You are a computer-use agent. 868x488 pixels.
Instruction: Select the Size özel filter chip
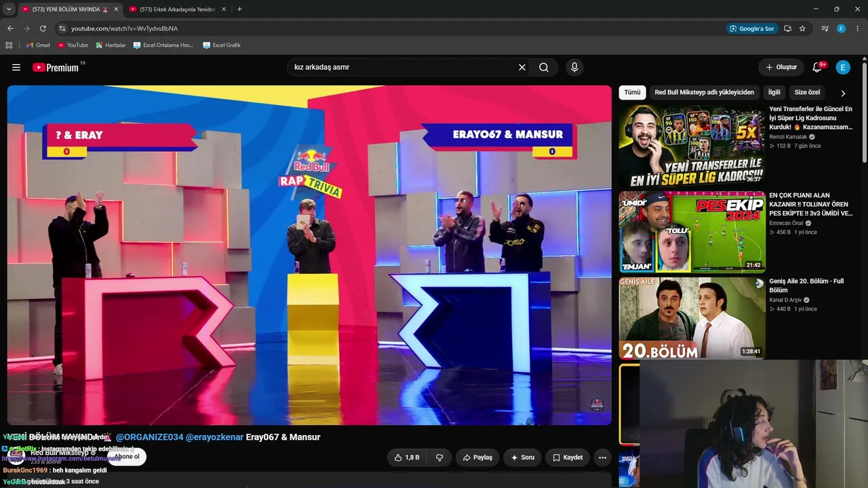(x=807, y=92)
